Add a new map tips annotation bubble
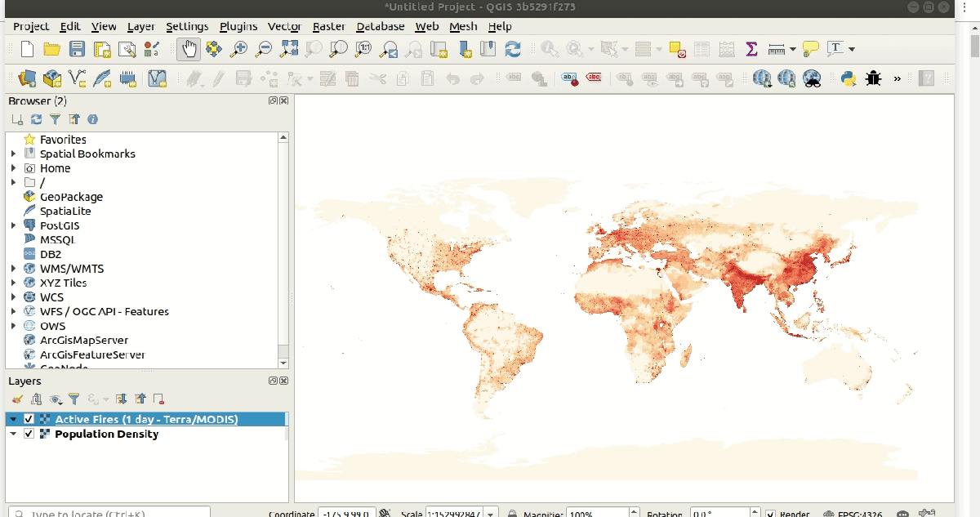Viewport: 980px width, 517px height. 810,49
